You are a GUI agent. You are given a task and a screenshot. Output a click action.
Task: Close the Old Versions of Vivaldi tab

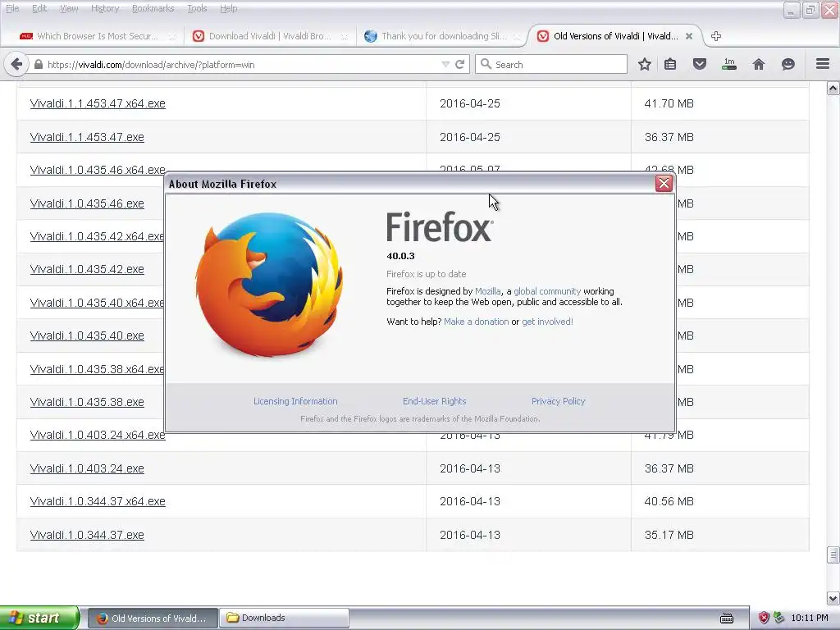pos(689,36)
